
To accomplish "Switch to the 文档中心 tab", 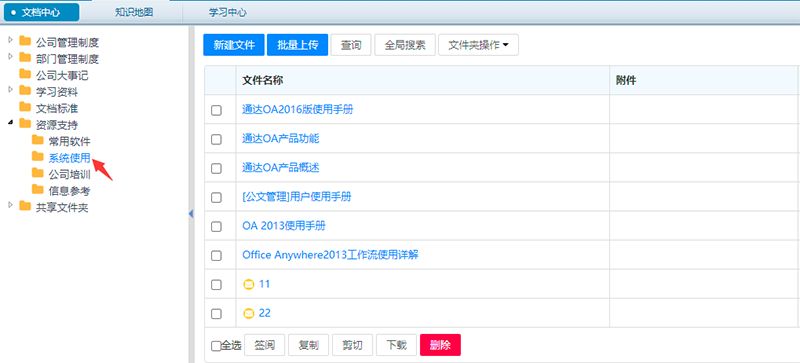I will (41, 12).
